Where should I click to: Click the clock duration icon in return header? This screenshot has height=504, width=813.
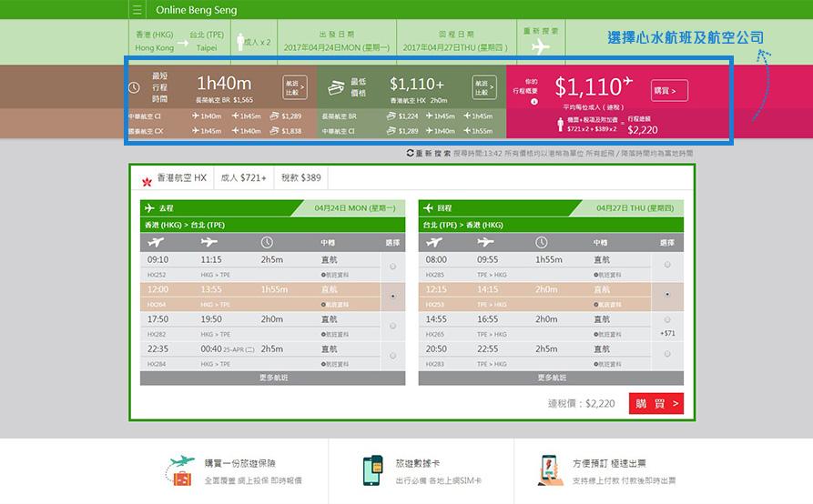click(542, 242)
